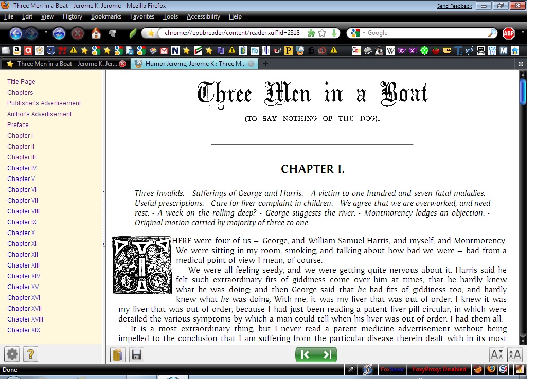Jump to Chapter XII in contents
The width and height of the screenshot is (536, 392).
[x=23, y=255]
